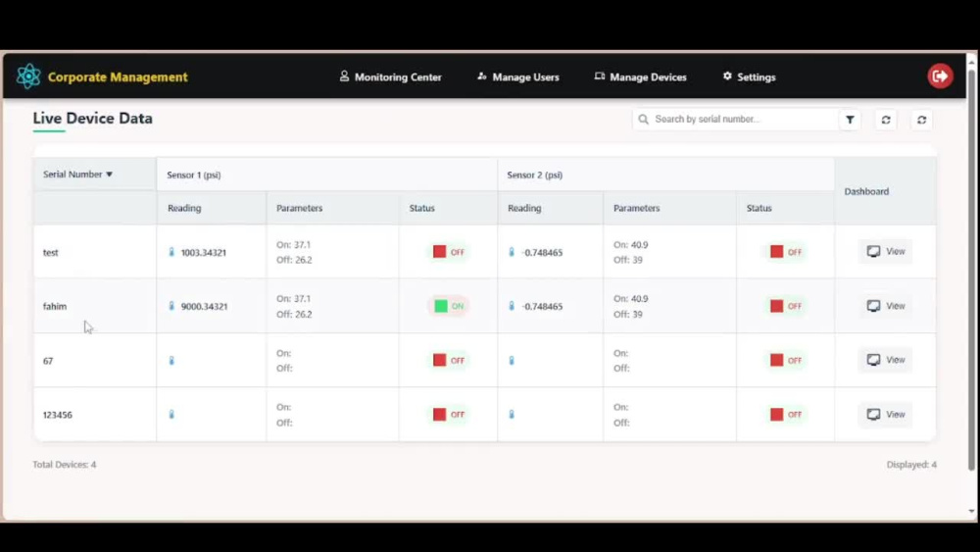Screen dimensions: 980x552
Task: Open the filter funnel icon
Action: point(850,120)
